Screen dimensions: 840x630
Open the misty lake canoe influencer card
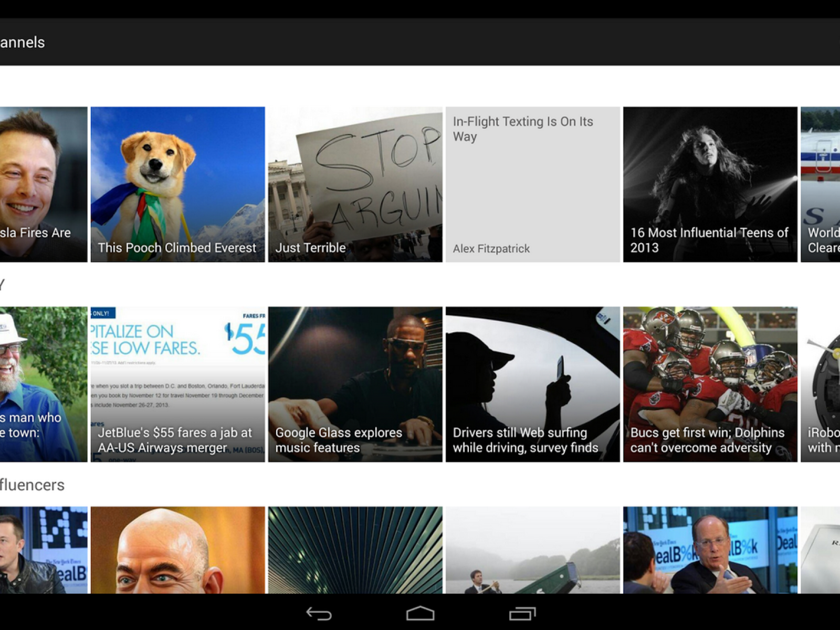pyautogui.click(x=532, y=550)
